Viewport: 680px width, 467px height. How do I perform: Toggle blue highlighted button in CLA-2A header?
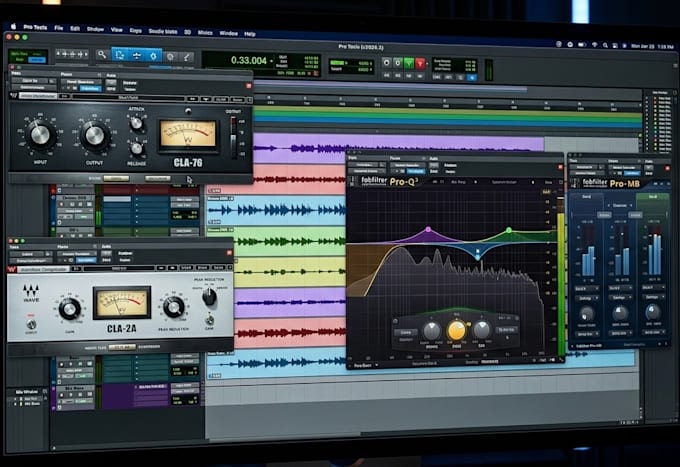coord(86,260)
